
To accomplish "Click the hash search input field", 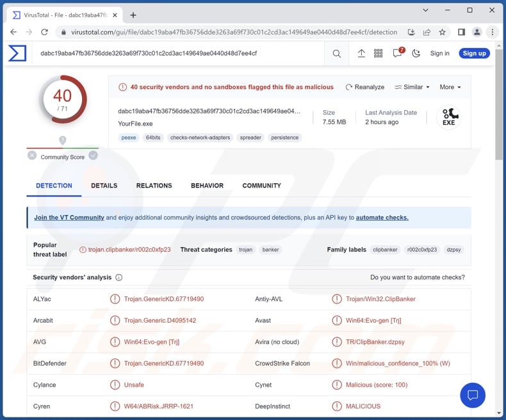I will tap(178, 54).
